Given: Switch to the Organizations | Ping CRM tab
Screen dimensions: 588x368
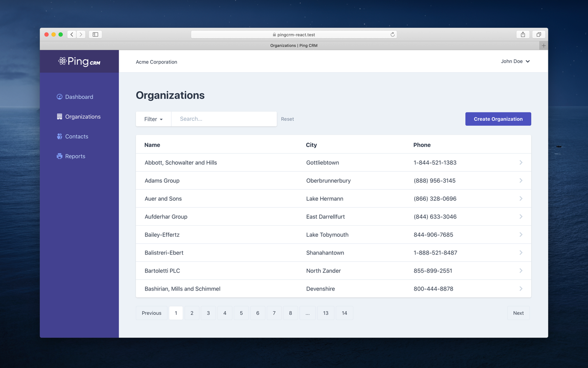Looking at the screenshot, I should click(294, 46).
